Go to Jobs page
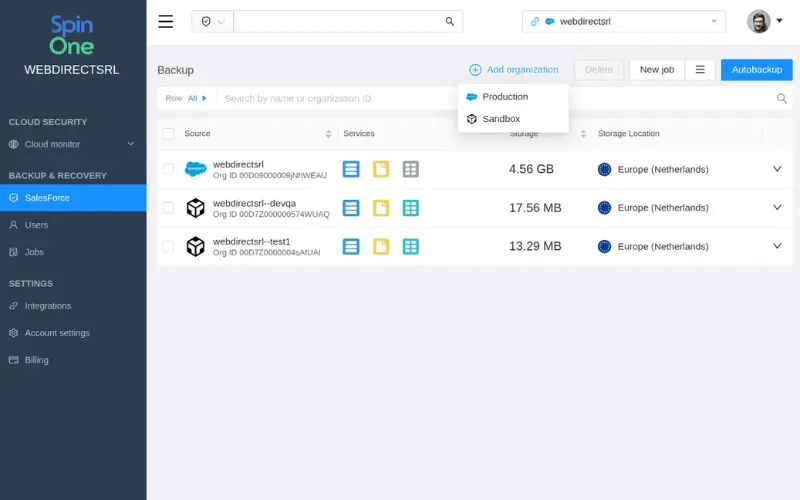This screenshot has height=500, width=800. [x=34, y=252]
